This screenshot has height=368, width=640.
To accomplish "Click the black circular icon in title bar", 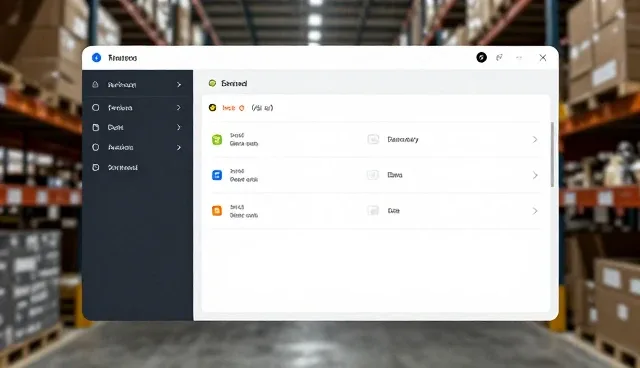I will 481,58.
